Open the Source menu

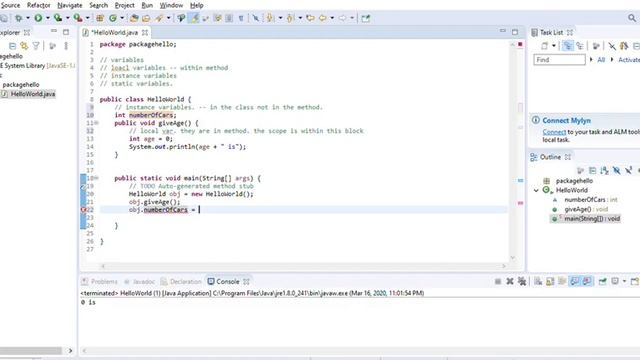pos(10,5)
